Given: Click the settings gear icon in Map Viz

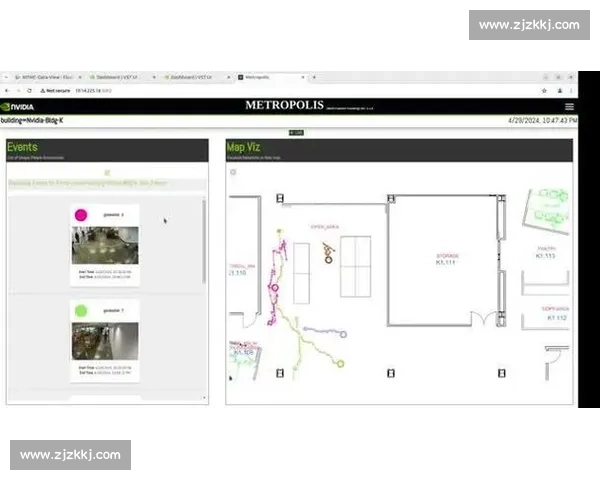Looking at the screenshot, I should tap(233, 172).
